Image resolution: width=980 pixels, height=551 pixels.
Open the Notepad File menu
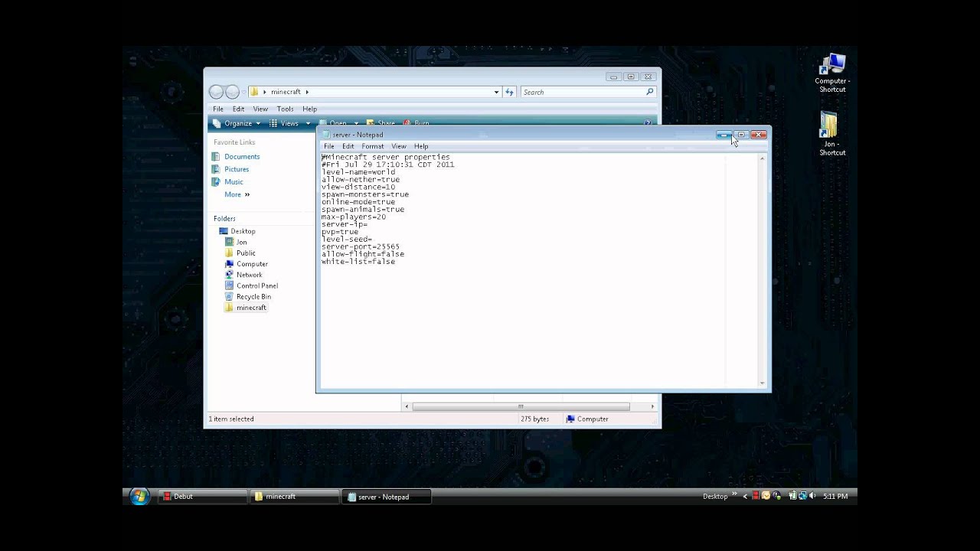coord(328,146)
